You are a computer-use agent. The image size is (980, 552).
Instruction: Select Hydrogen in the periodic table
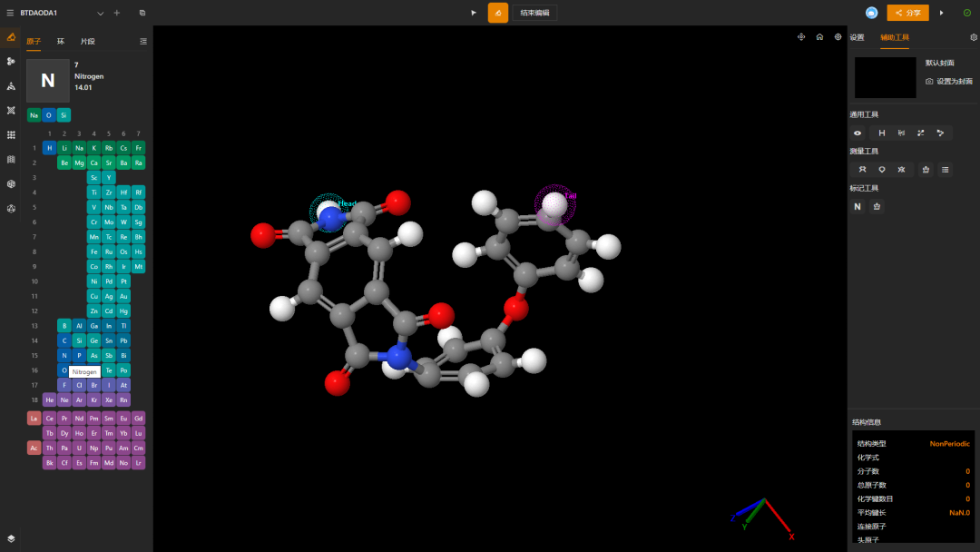[x=49, y=148]
